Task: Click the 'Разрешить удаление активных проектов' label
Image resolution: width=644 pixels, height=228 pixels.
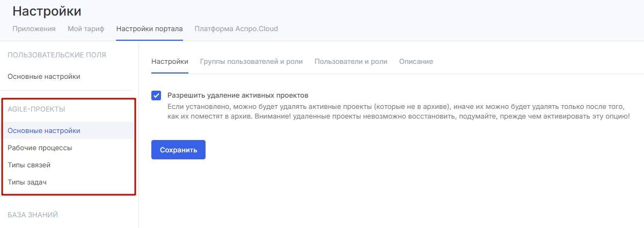Action: 237,95
